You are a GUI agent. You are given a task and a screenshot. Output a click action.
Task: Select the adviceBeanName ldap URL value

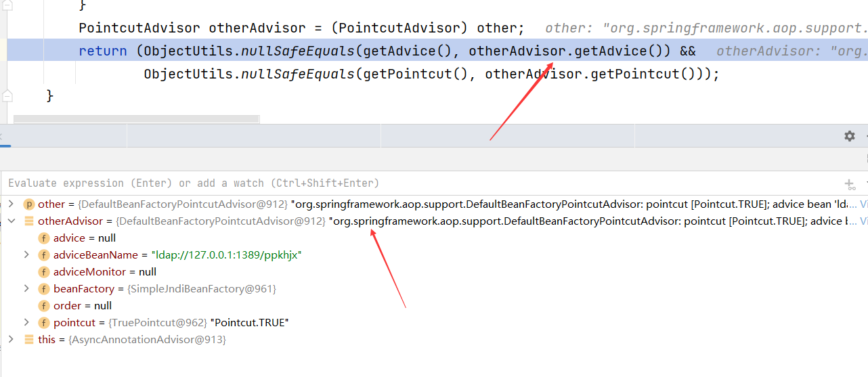(226, 255)
